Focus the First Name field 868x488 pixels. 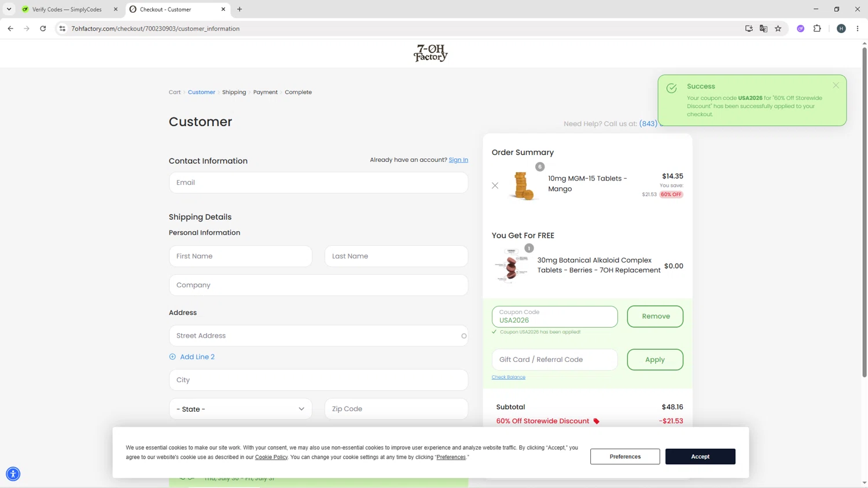click(x=240, y=256)
